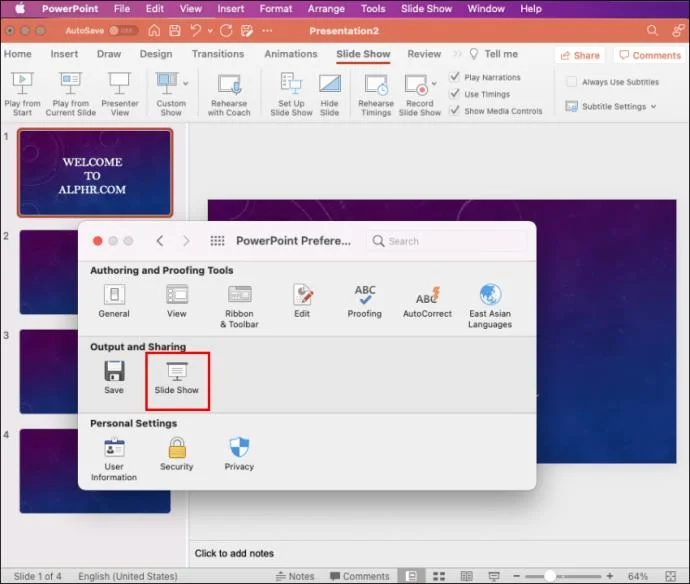This screenshot has height=584, width=690.
Task: Click the Preferences search field
Action: 445,241
